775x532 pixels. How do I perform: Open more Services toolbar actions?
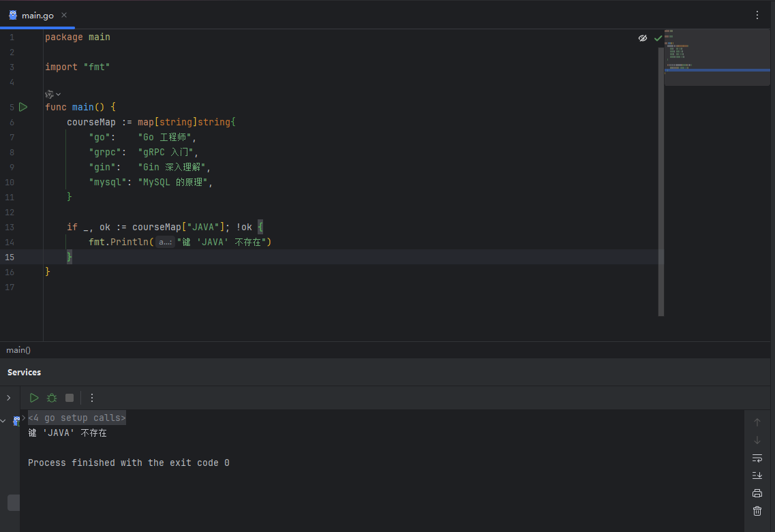pos(92,398)
